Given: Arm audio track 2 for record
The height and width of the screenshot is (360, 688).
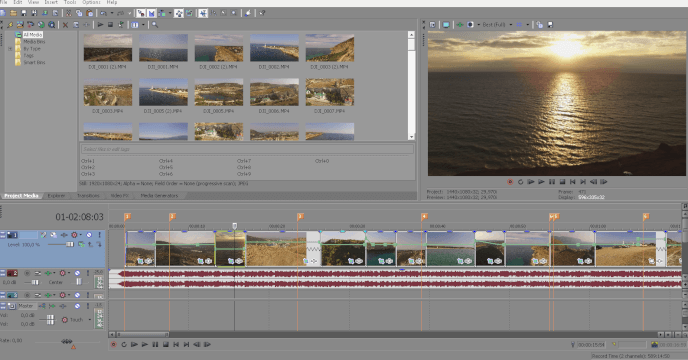Looking at the screenshot, I should (x=27, y=273).
